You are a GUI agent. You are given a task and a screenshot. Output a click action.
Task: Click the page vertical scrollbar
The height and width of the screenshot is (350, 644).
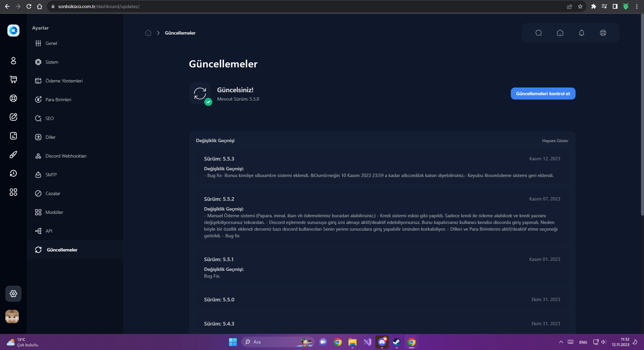point(642,114)
